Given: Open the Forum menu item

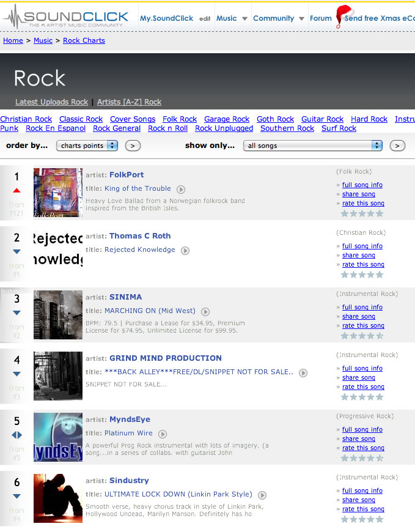Looking at the screenshot, I should tap(321, 18).
